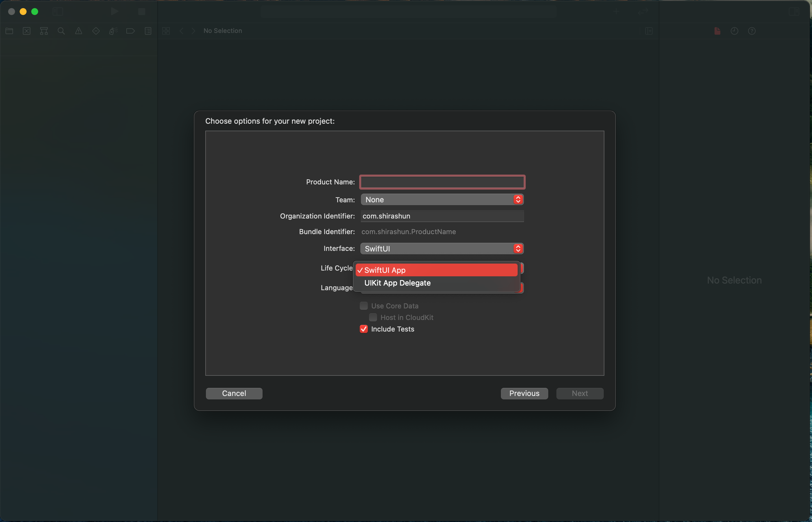The width and height of the screenshot is (812, 522).
Task: Click the Previous button
Action: pyautogui.click(x=524, y=393)
